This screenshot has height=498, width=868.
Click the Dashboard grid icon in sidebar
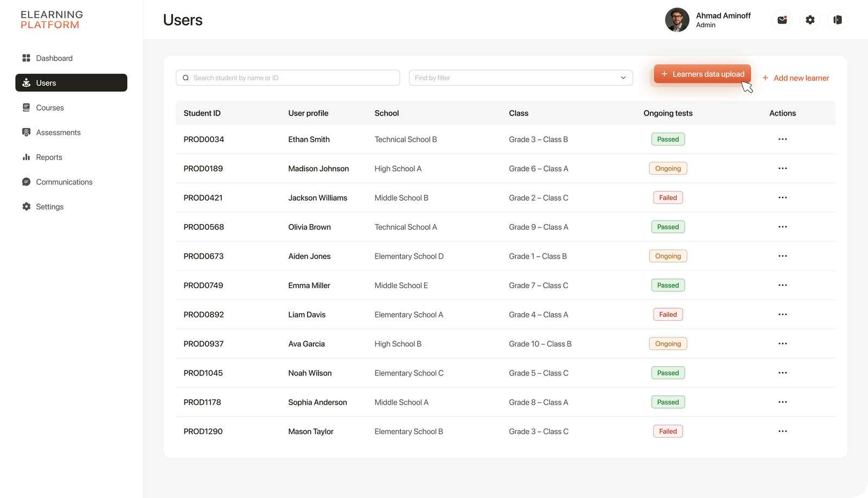click(x=26, y=58)
